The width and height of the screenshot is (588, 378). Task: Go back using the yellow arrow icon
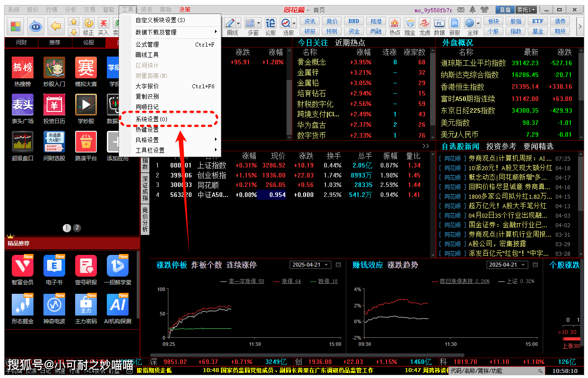tap(56, 26)
